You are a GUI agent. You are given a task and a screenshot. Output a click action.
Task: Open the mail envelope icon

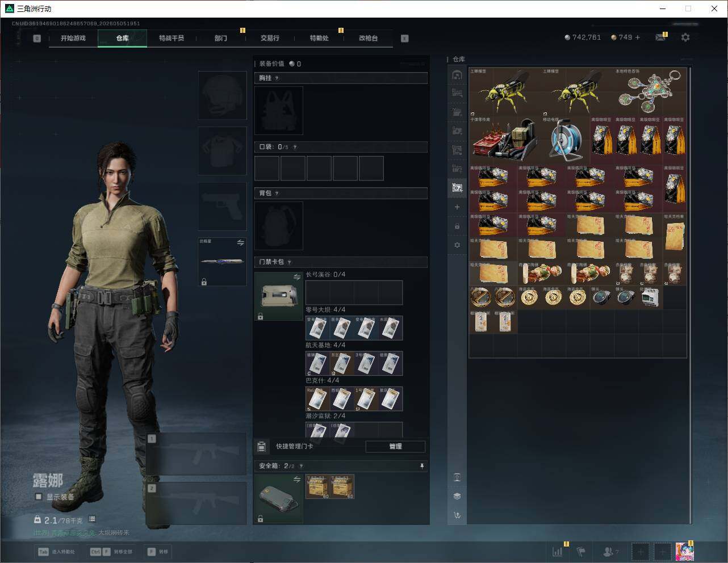point(660,37)
